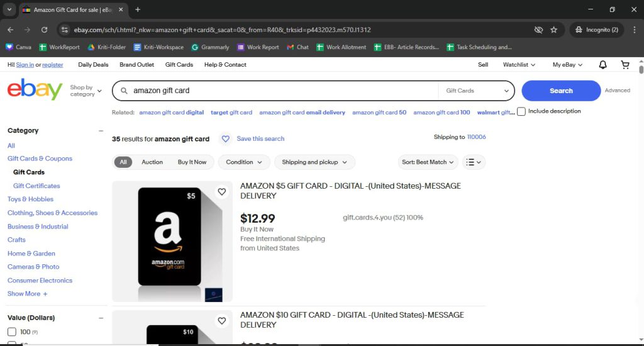Open Brand Outlet in top navigation
The height and width of the screenshot is (346, 644).
136,65
